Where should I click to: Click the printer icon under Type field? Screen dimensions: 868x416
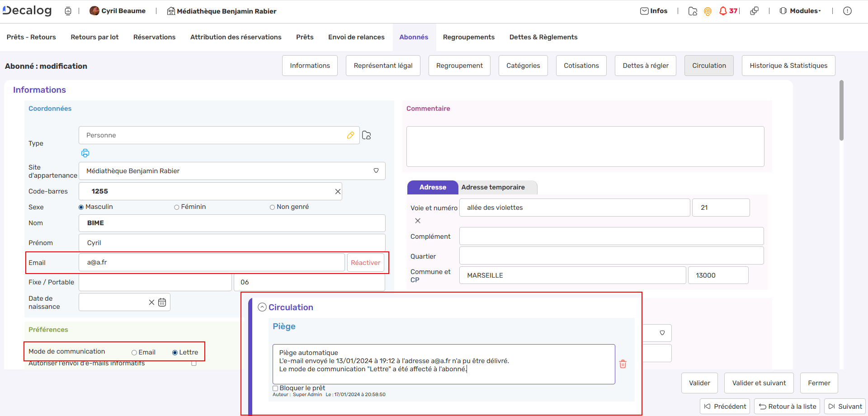point(85,153)
